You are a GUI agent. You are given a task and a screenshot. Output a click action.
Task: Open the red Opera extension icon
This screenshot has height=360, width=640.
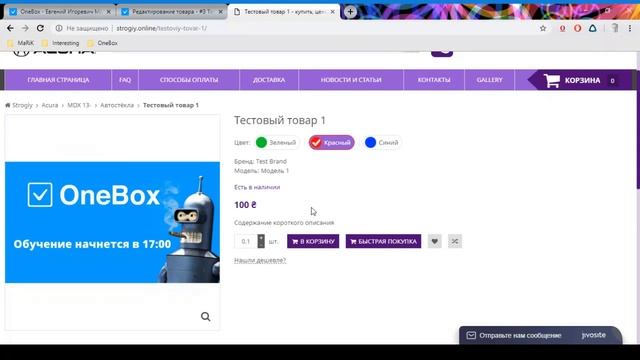pyautogui.click(x=578, y=28)
